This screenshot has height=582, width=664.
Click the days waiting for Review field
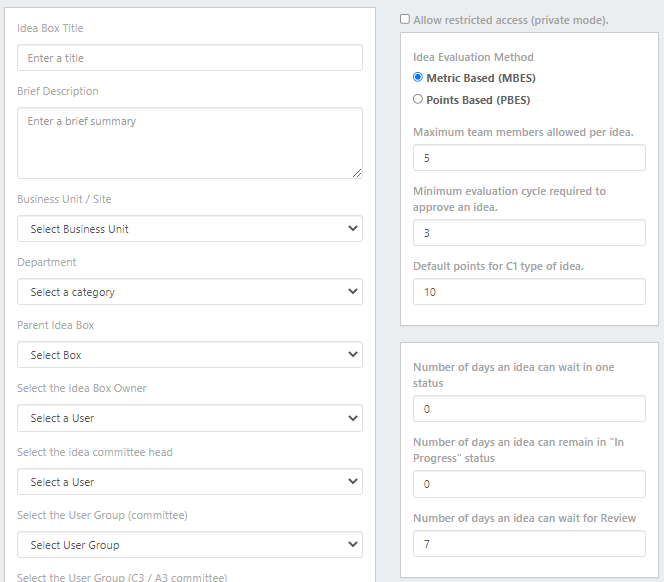(x=529, y=544)
